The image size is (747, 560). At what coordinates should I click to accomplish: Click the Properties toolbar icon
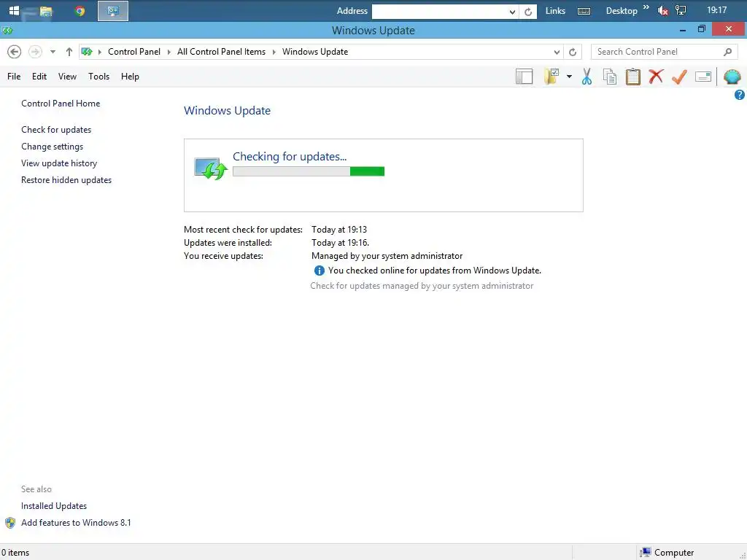click(703, 76)
